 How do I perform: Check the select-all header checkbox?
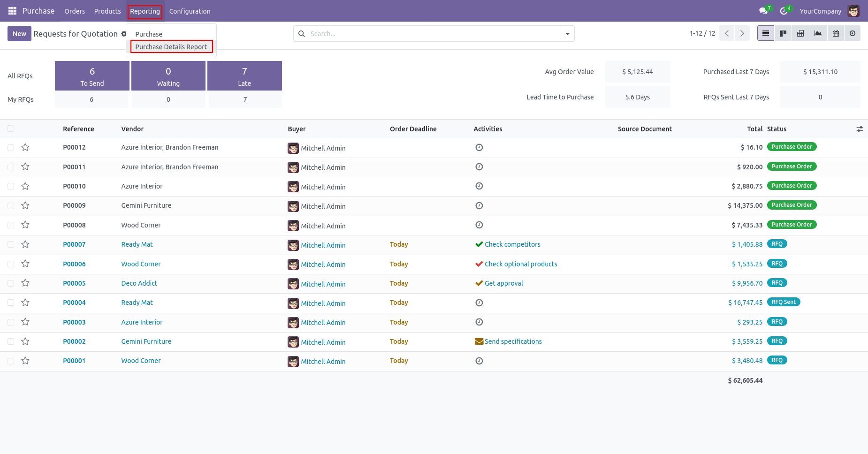click(11, 129)
